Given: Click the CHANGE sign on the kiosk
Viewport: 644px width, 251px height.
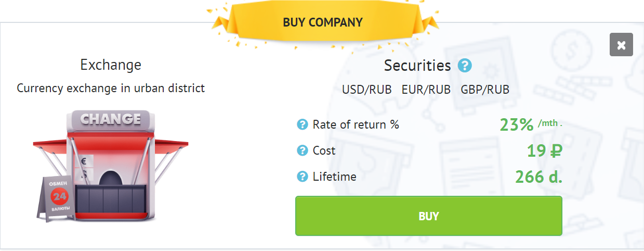Looking at the screenshot, I should click(x=111, y=119).
